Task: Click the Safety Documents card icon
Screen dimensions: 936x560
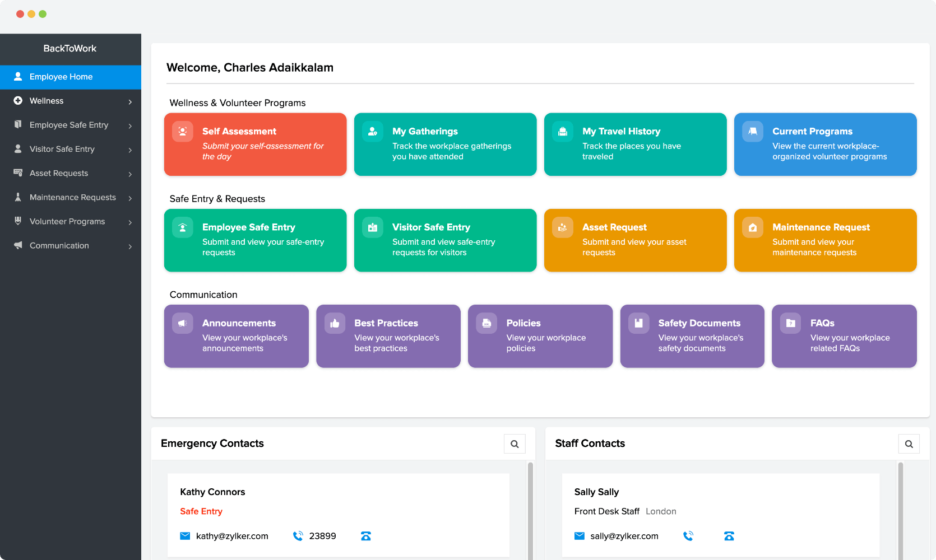Action: click(638, 323)
